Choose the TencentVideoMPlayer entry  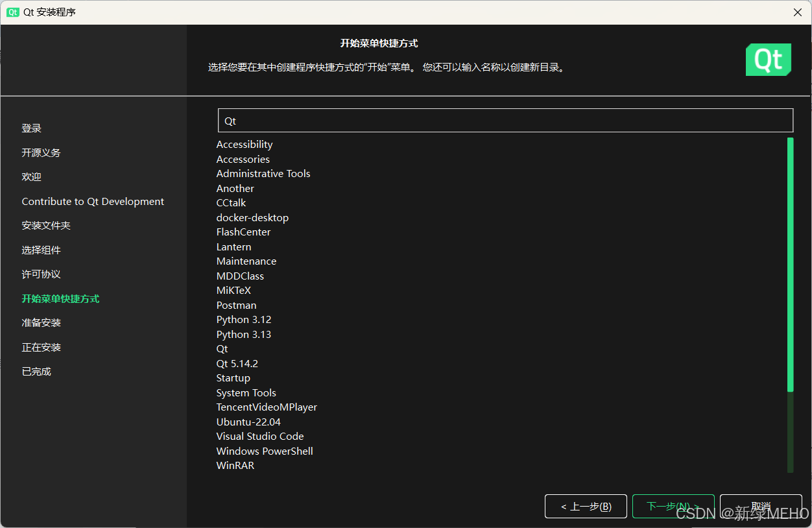coord(267,407)
